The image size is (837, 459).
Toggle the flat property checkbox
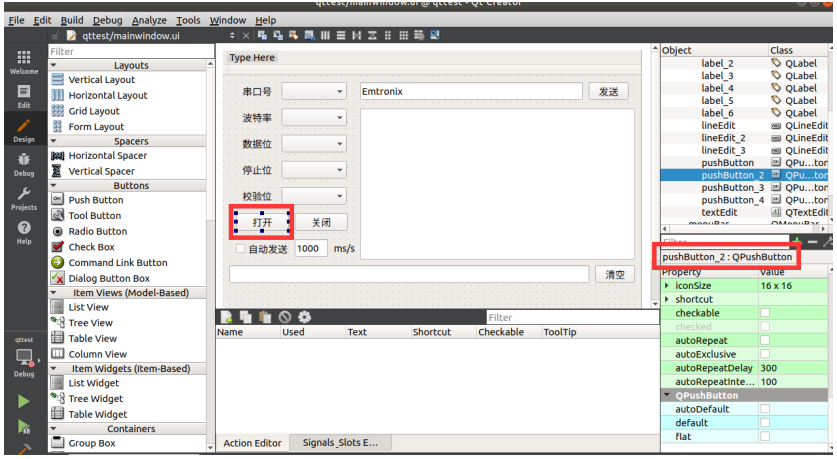pos(765,437)
